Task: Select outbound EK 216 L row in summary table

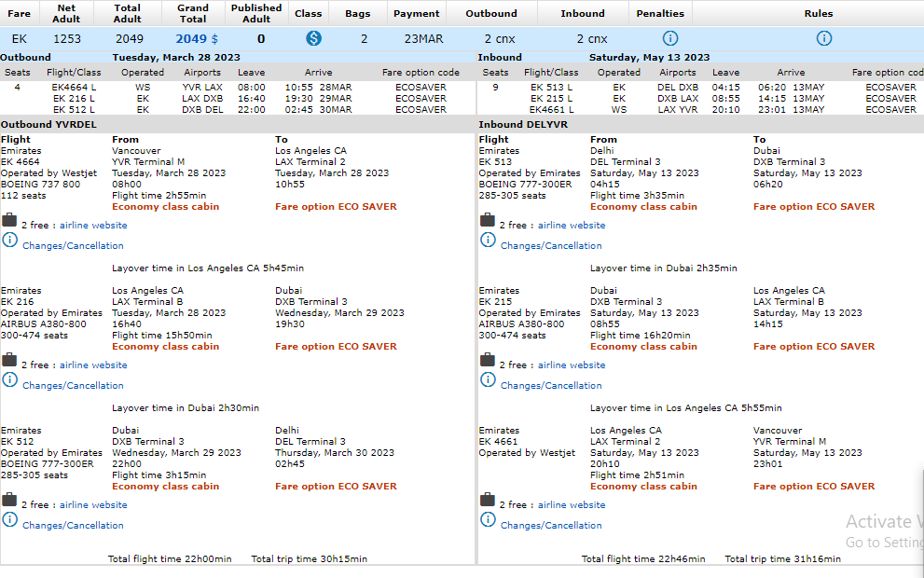Action: point(75,98)
